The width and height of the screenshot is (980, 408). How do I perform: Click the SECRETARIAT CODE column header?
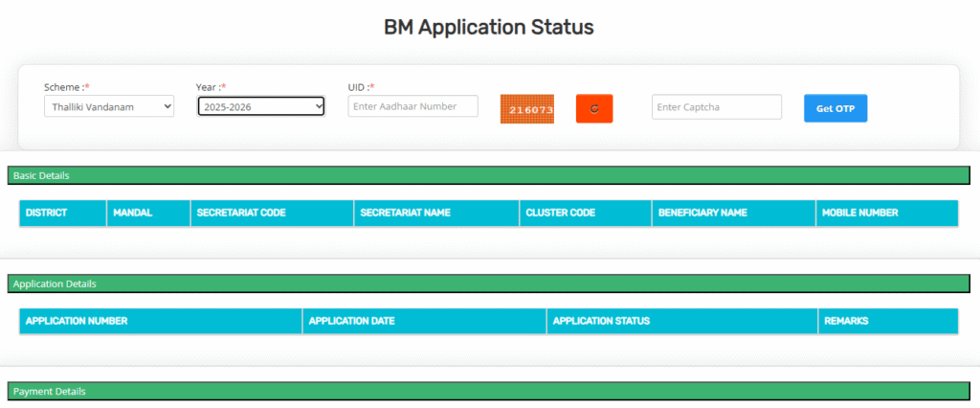(x=273, y=213)
